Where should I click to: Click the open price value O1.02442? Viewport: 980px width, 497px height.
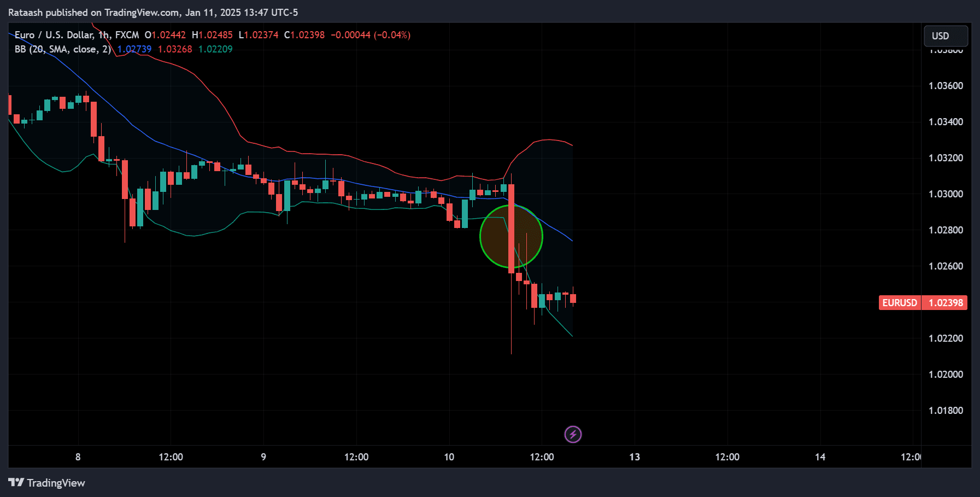tap(165, 35)
